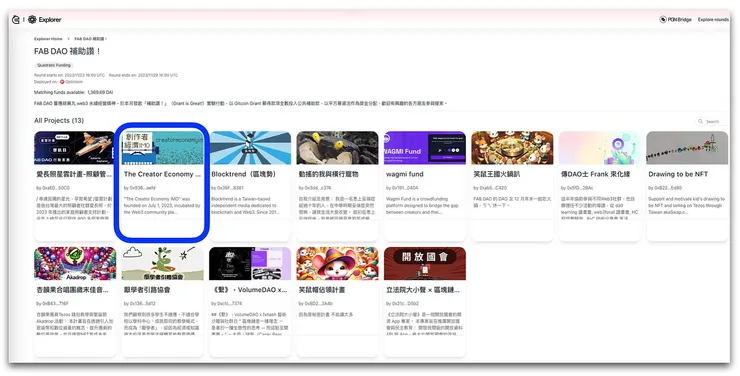
Task: Open the 厭學者 cartoon plant banner
Action: (x=162, y=263)
